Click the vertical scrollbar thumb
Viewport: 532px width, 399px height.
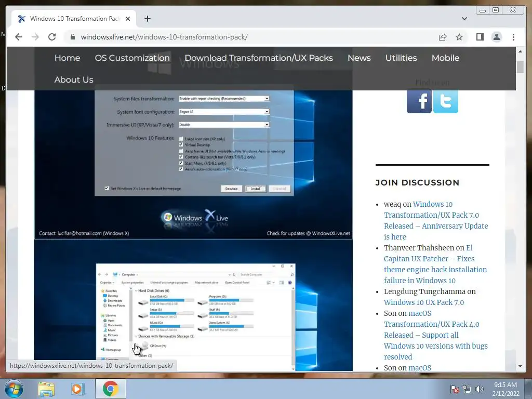[x=520, y=67]
